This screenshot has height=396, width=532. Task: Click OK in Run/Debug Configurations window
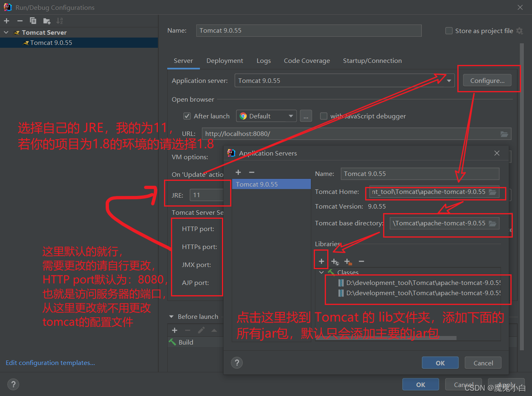pyautogui.click(x=421, y=385)
